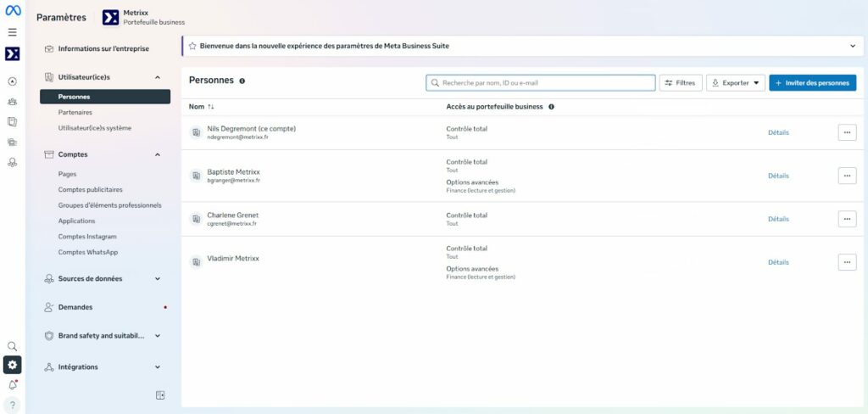This screenshot has height=414, width=868.
Task: Open Détails link for Charlene Grenet
Action: (778, 219)
